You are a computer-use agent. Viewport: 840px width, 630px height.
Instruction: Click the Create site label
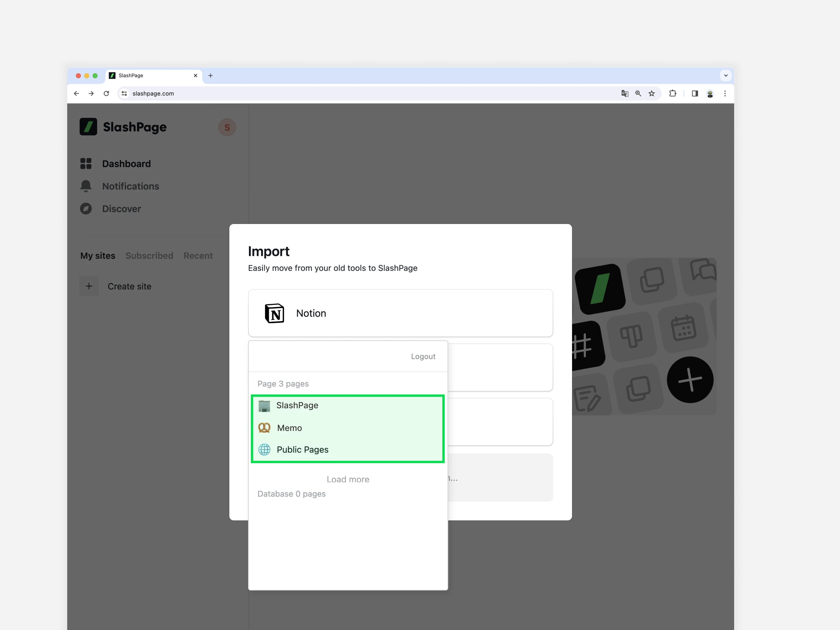click(129, 286)
